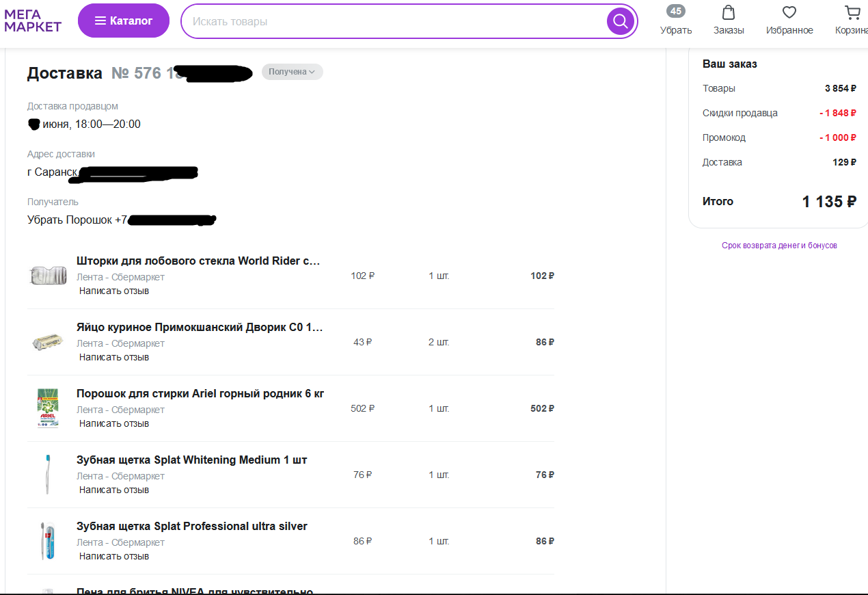Viewport: 868px width, 595px height.
Task: Click the Искать товары search field
Action: (393, 21)
